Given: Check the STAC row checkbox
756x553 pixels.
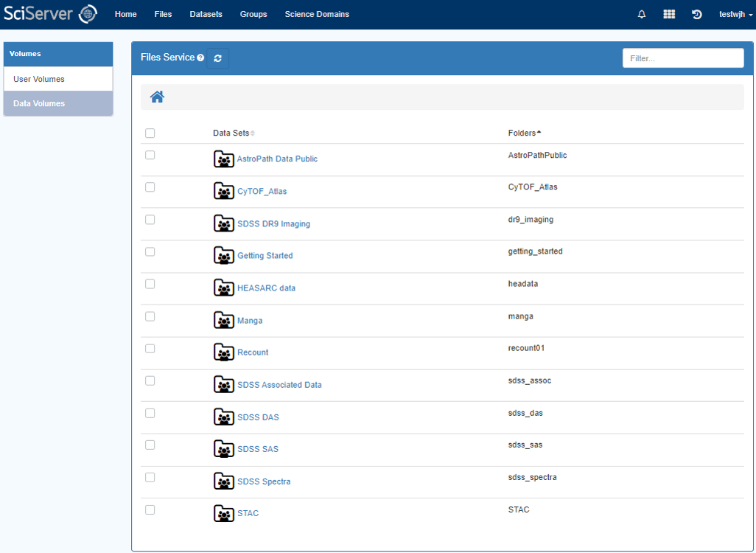Looking at the screenshot, I should coord(150,510).
